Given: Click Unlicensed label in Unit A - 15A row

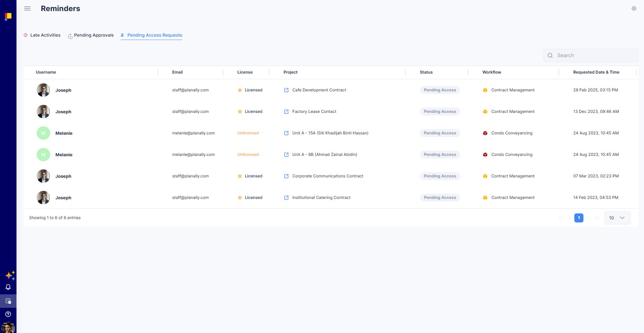Looking at the screenshot, I should [248, 133].
